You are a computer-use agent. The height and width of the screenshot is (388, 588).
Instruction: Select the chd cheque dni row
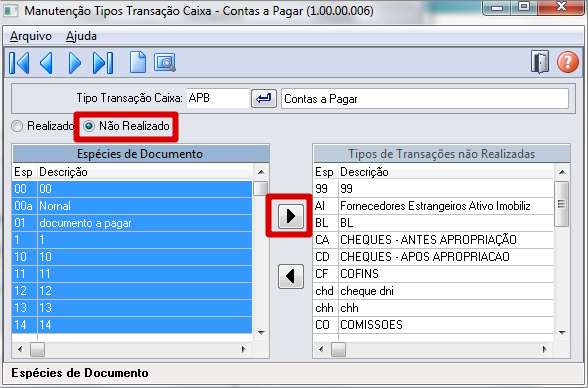434,291
